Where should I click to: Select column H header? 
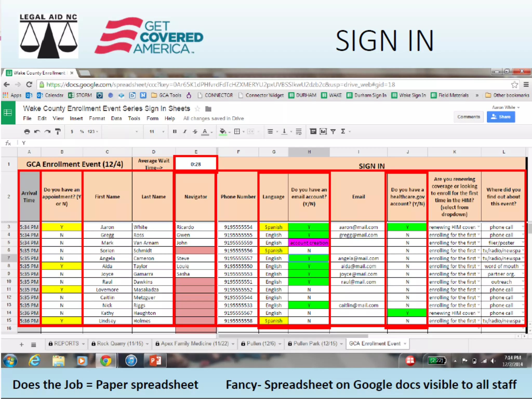[x=309, y=152]
